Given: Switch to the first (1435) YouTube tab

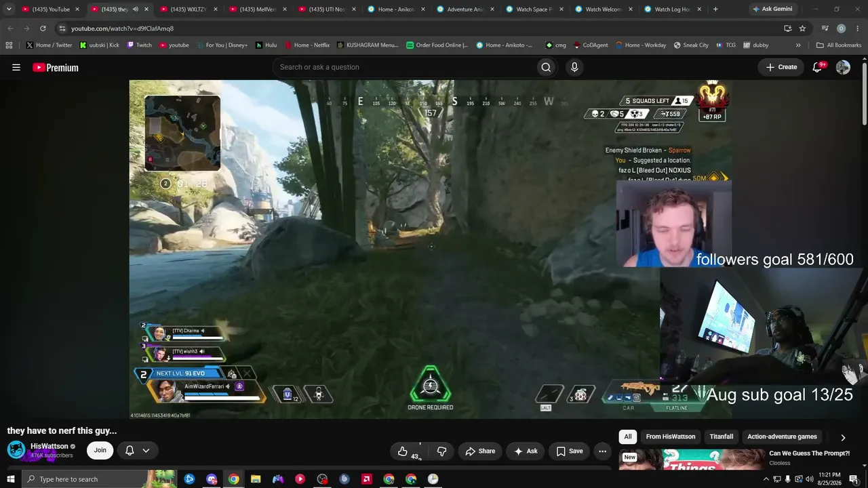Looking at the screenshot, I should tap(51, 9).
